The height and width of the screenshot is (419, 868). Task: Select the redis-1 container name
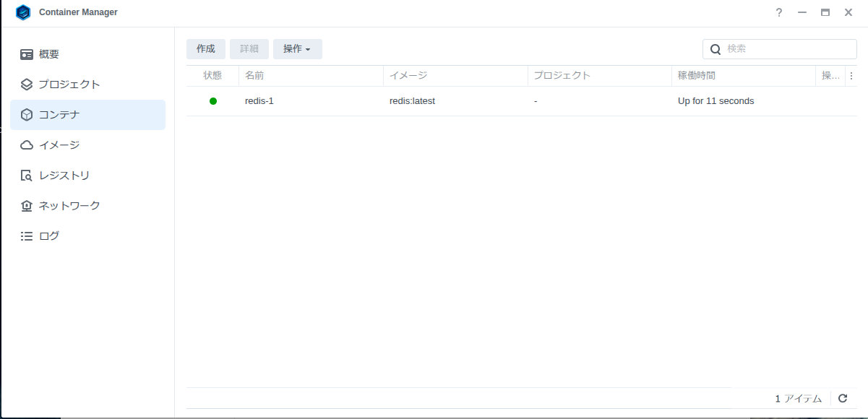(259, 101)
